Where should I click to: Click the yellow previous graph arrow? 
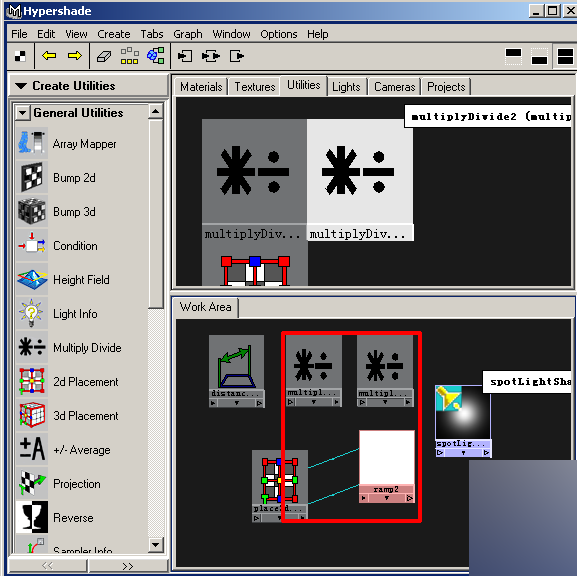(49, 56)
